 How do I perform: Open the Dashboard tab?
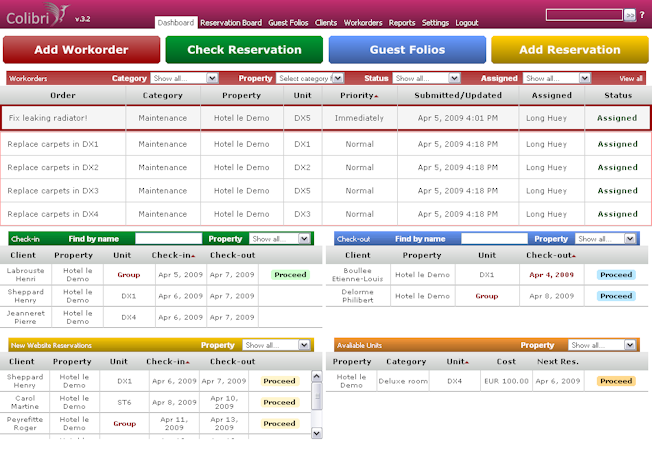point(176,22)
